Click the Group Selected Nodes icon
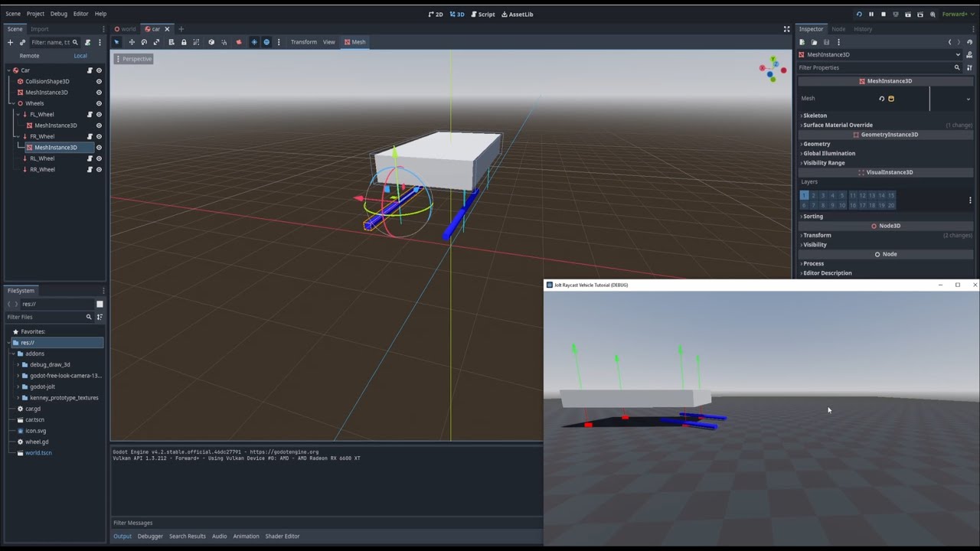 (196, 42)
